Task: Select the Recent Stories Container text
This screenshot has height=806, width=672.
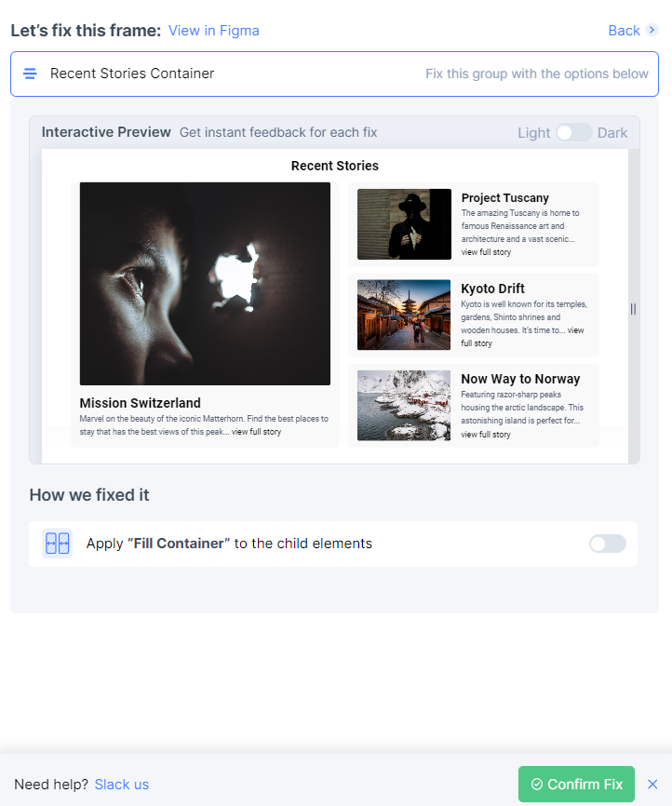Action: pyautogui.click(x=132, y=74)
